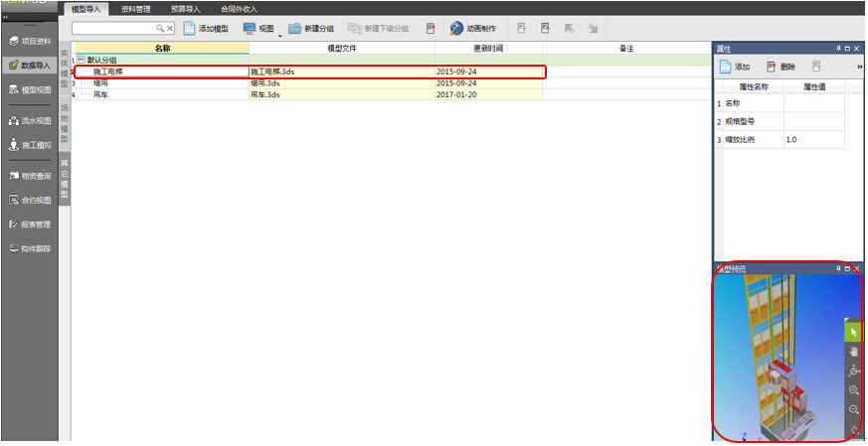Open 构件跟踪 in the left sidebar

30,249
